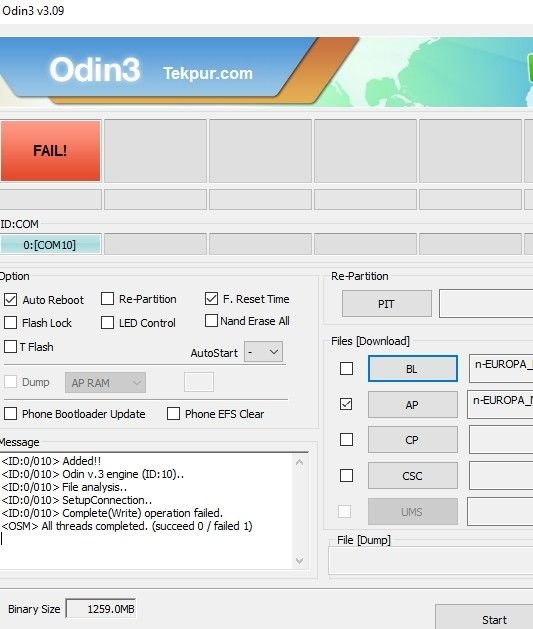Uncheck Auto Reboot option
The image size is (533, 629).
(x=10, y=300)
